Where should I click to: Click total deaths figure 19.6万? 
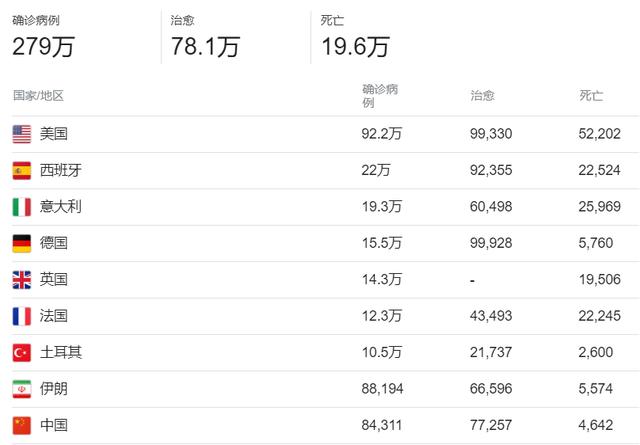[x=355, y=46]
